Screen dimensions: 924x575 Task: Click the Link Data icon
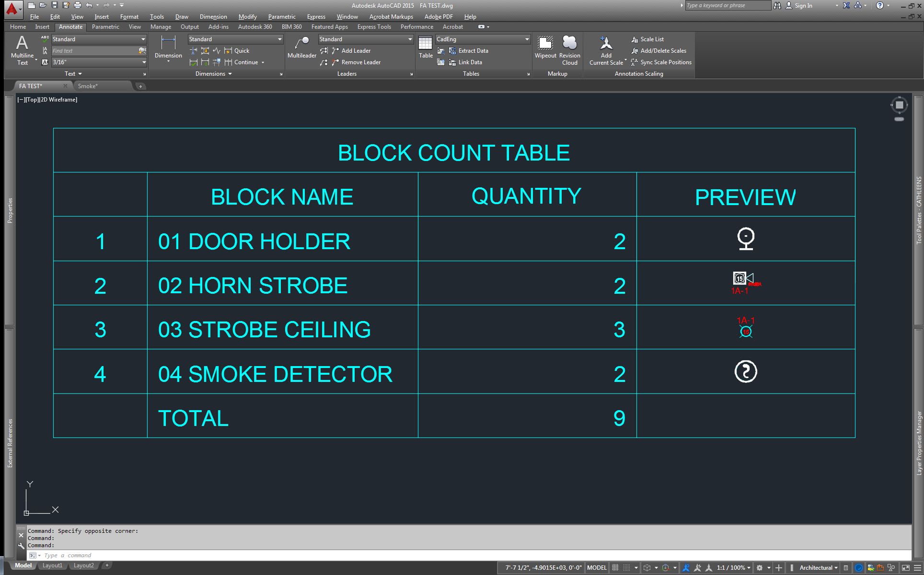pos(452,62)
